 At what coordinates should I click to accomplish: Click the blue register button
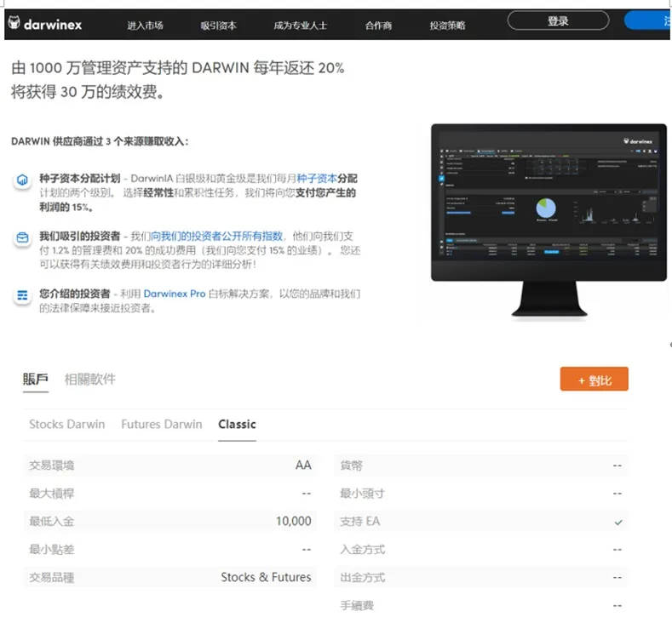click(x=648, y=20)
